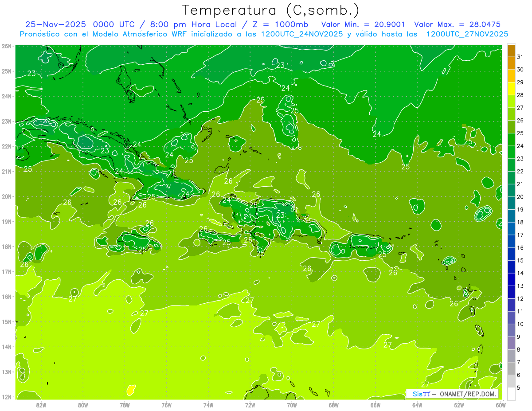
Task: Click color scale value 10
Action: 520,324
